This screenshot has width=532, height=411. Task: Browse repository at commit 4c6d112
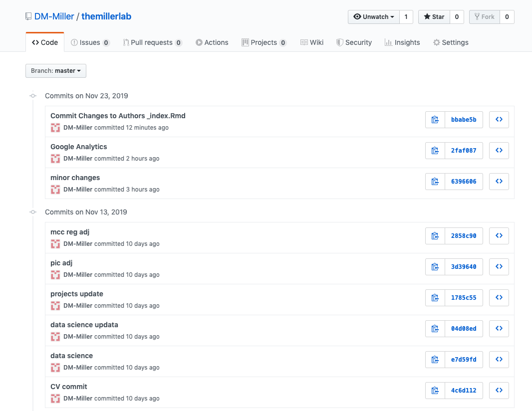(x=499, y=391)
